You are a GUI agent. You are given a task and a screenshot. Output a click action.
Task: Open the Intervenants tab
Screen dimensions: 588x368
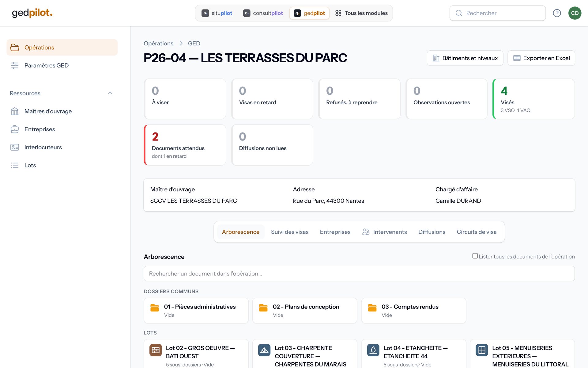[x=384, y=232]
